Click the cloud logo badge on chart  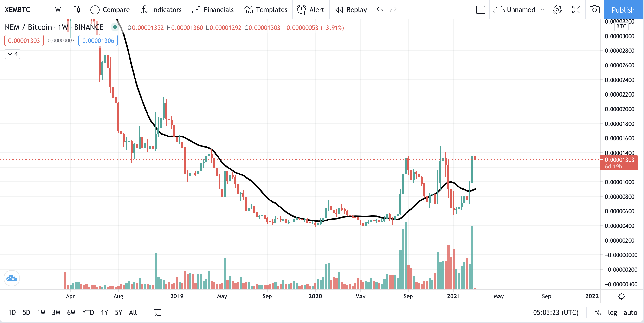point(12,278)
